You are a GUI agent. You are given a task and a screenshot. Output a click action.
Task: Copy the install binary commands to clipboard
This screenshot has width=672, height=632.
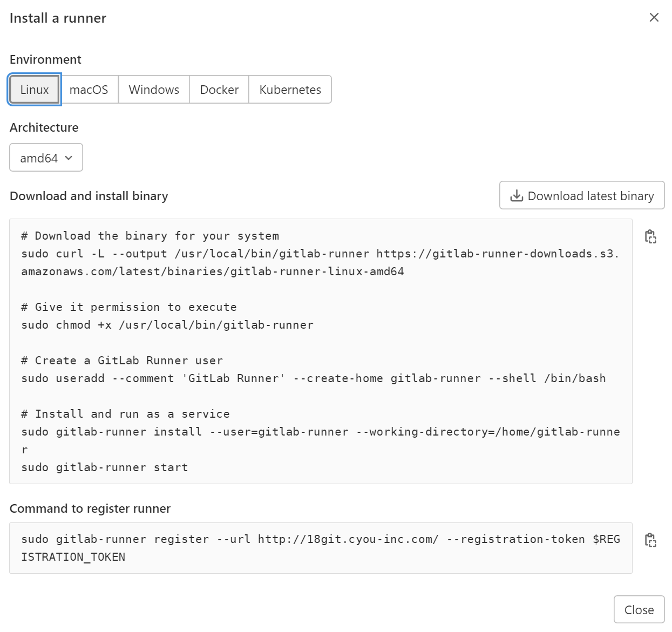(x=650, y=236)
